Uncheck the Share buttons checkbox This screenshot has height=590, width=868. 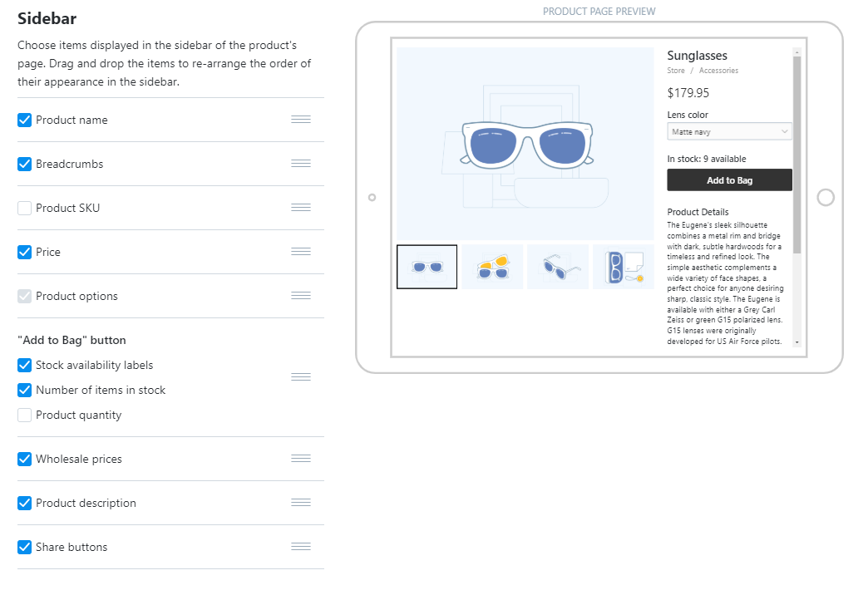[x=24, y=548]
